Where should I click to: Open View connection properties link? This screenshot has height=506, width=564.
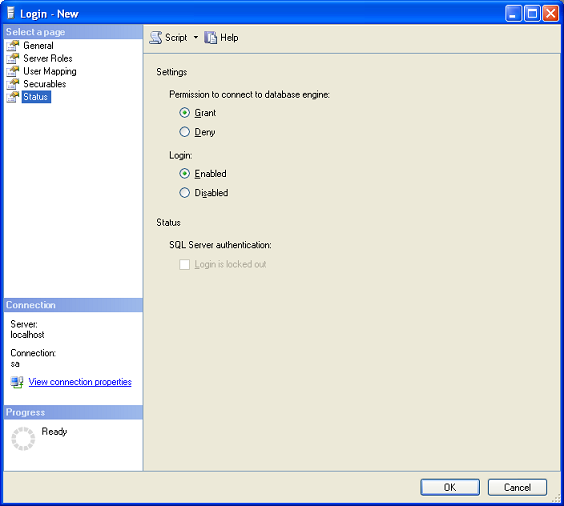click(x=80, y=382)
